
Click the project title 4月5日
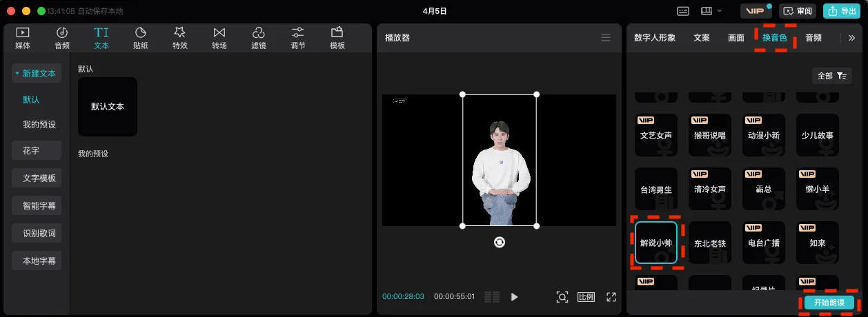click(435, 11)
